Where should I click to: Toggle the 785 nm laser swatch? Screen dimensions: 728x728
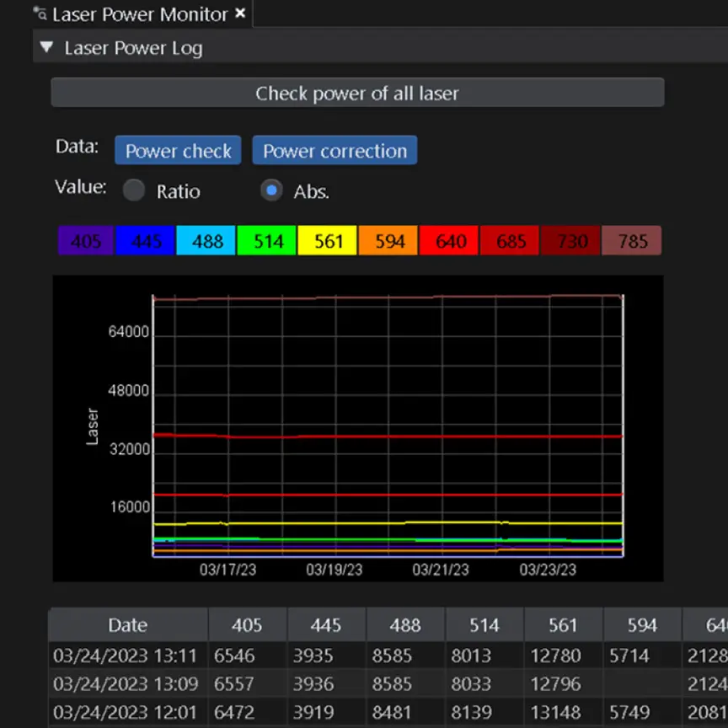click(632, 241)
